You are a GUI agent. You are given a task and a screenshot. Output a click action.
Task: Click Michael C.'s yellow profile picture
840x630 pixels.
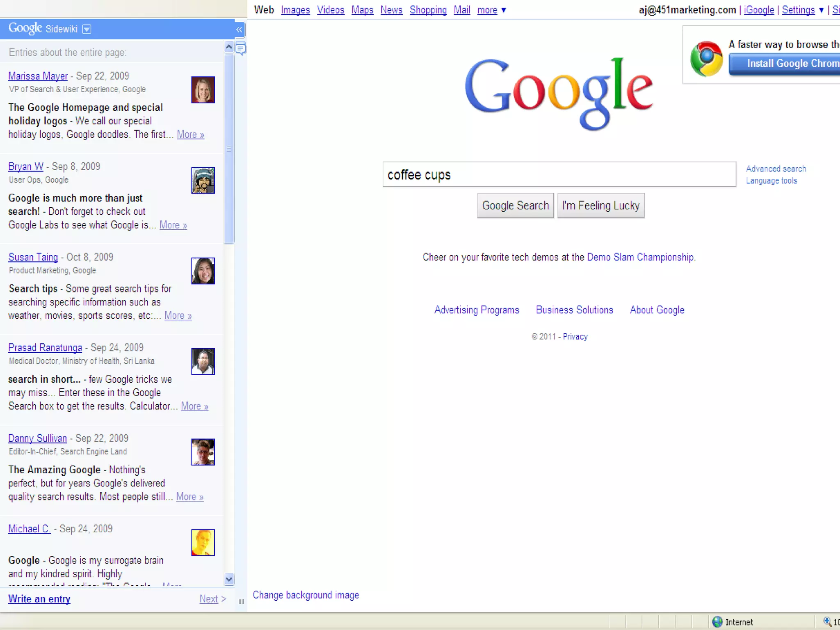pos(203,543)
